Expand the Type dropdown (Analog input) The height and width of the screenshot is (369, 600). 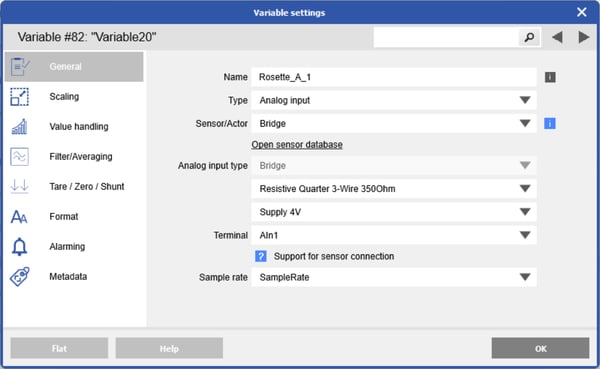point(394,100)
